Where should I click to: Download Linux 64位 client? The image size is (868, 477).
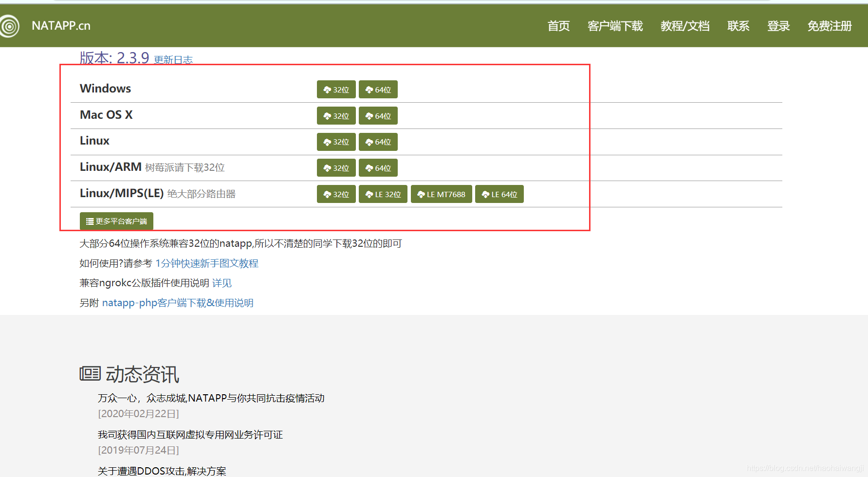pos(378,142)
